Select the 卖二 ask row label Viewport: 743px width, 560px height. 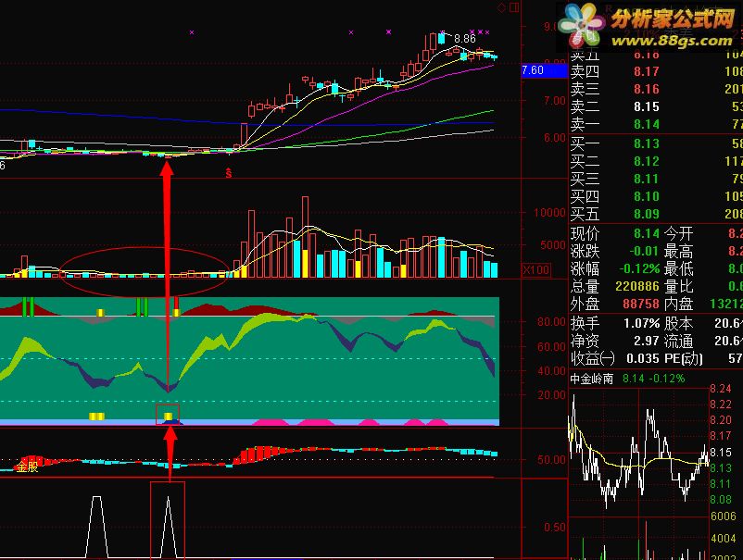pos(585,107)
